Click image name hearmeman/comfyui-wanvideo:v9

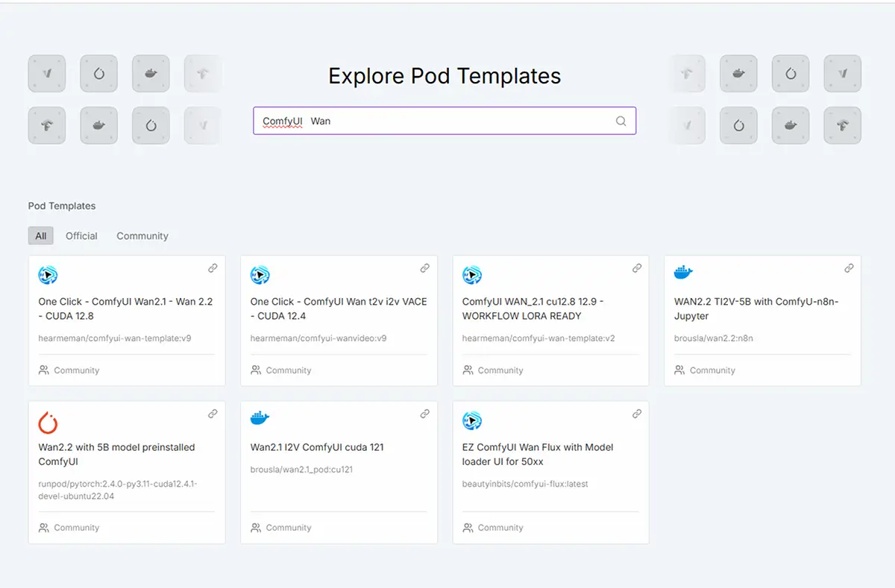point(318,338)
